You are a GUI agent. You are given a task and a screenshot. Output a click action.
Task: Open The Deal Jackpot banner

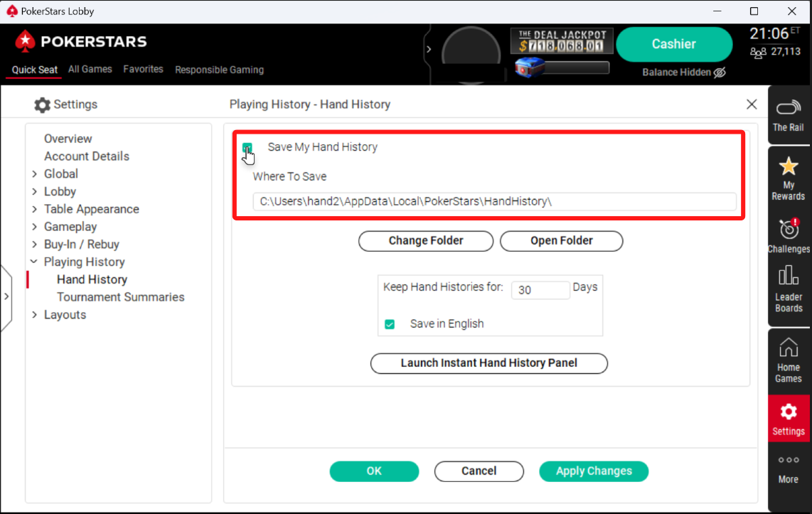[562, 41]
